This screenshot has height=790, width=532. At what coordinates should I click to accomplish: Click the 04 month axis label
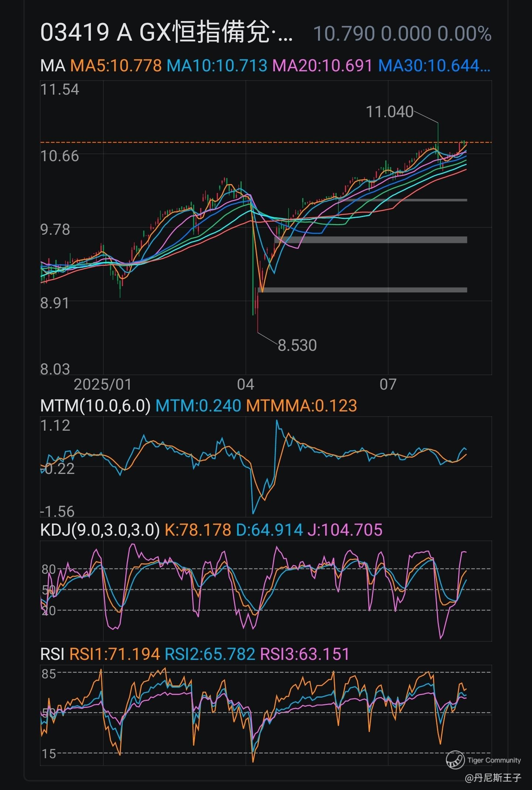point(246,384)
